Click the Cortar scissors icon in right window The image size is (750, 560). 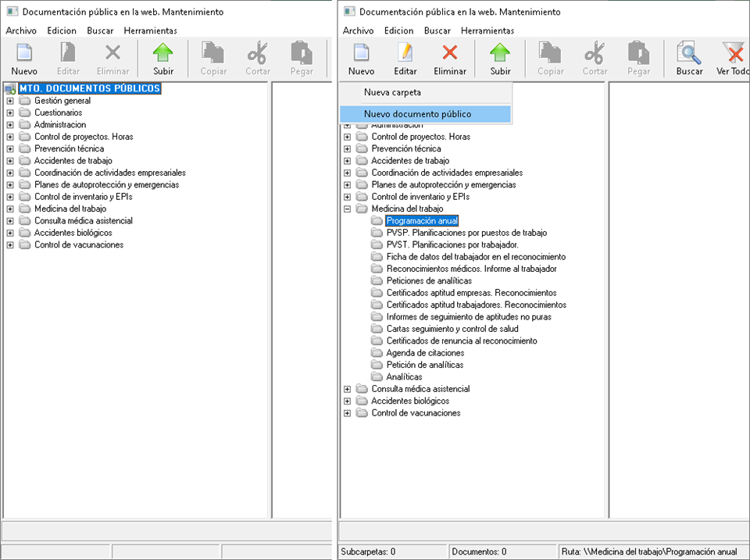(595, 54)
